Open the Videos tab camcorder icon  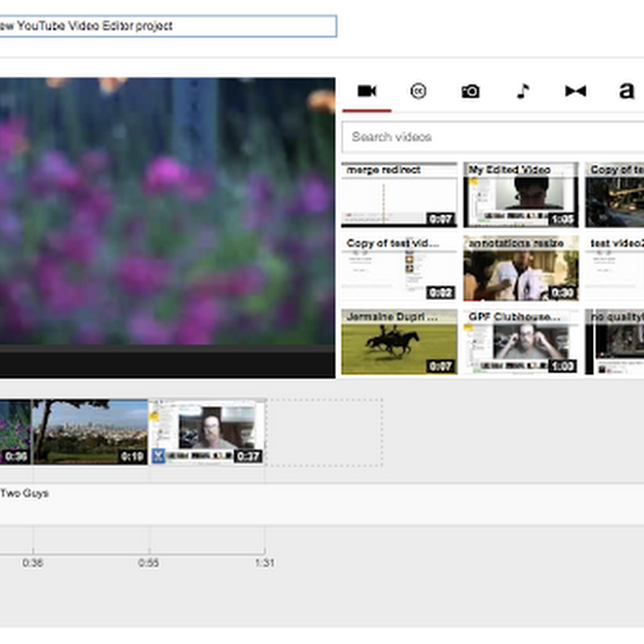point(367,91)
